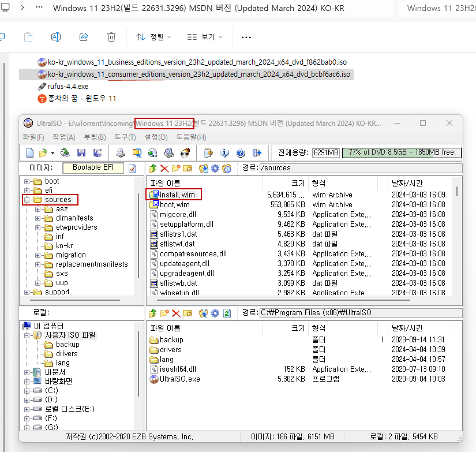Click the Help question mark icon
Image resolution: width=476 pixels, height=452 pixels.
[x=241, y=153]
